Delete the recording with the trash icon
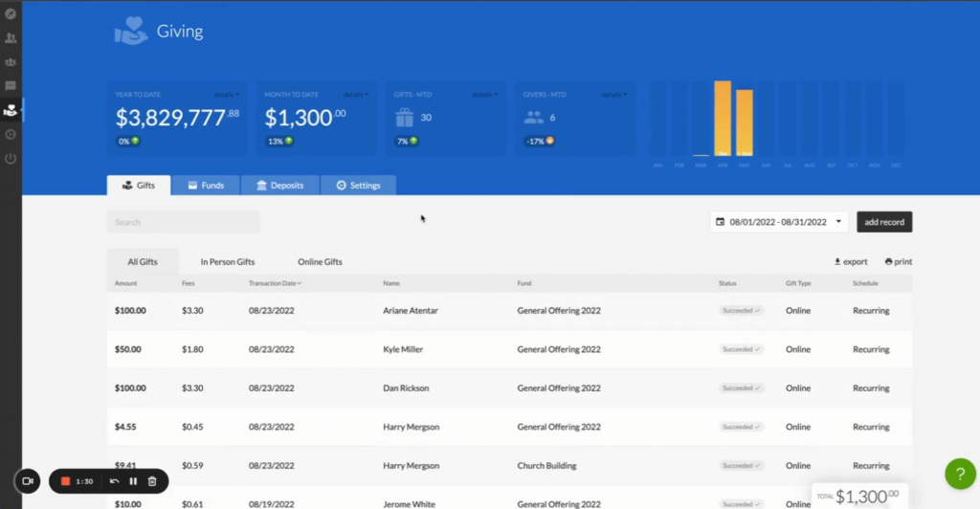The width and height of the screenshot is (980, 509). pyautogui.click(x=152, y=481)
